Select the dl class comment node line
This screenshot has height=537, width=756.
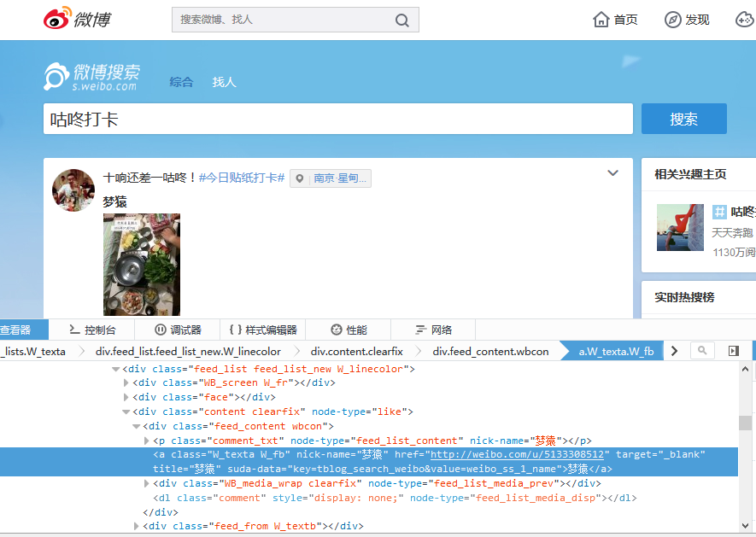click(395, 498)
